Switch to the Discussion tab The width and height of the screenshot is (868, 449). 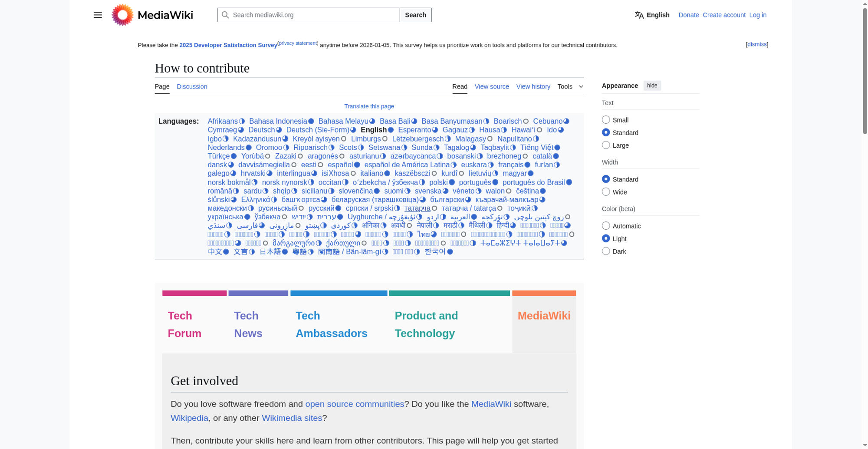coord(192,87)
